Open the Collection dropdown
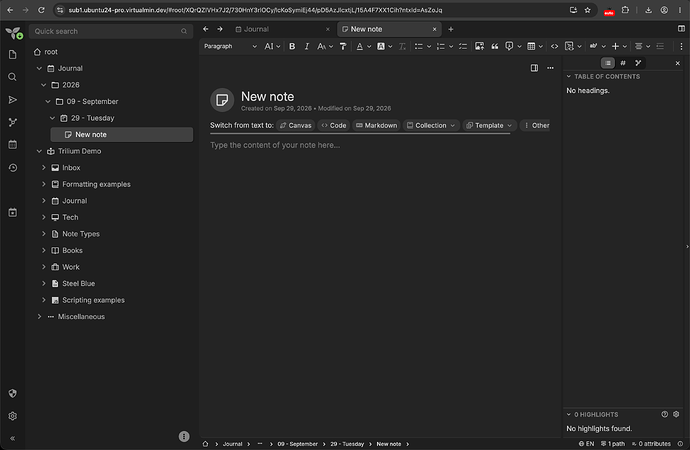 [x=431, y=125]
